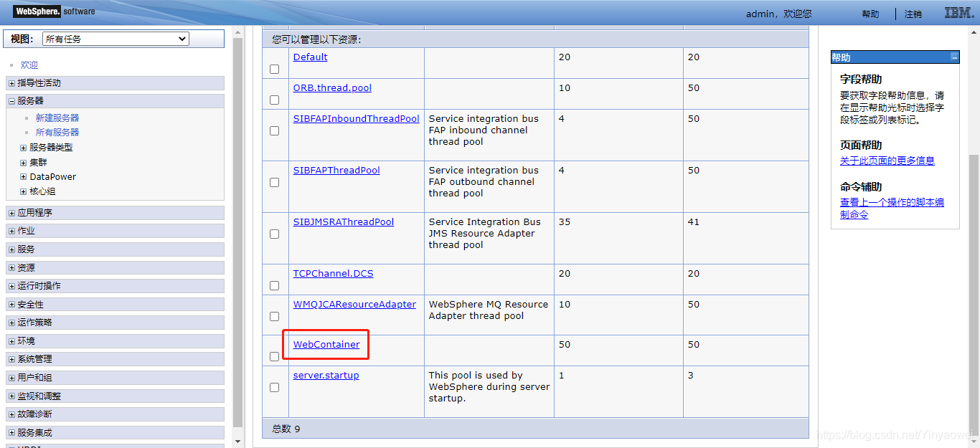Click SIBJMSRAThreadPool minimum size value 35
980x448 pixels.
(565, 222)
